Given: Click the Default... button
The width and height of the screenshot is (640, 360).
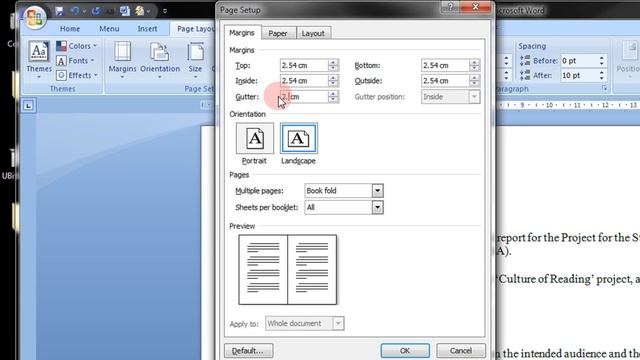Looking at the screenshot, I should click(x=249, y=351).
